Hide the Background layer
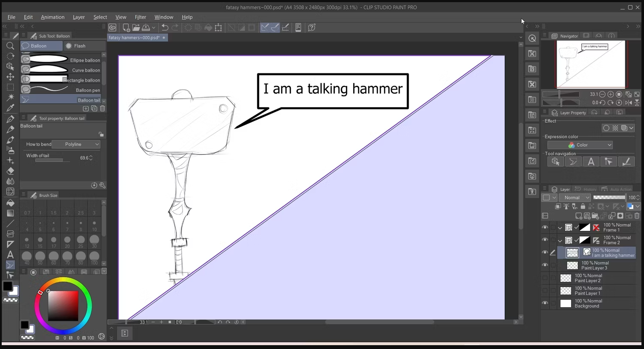 coord(545,303)
